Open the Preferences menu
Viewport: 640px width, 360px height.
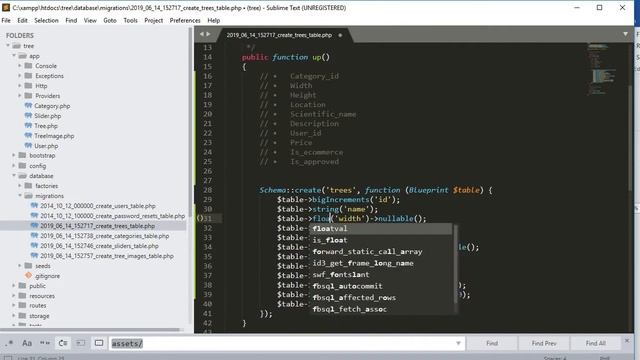pos(185,20)
